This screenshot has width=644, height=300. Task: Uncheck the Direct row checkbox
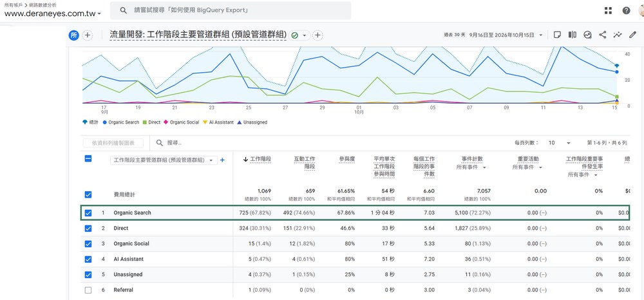click(x=88, y=228)
